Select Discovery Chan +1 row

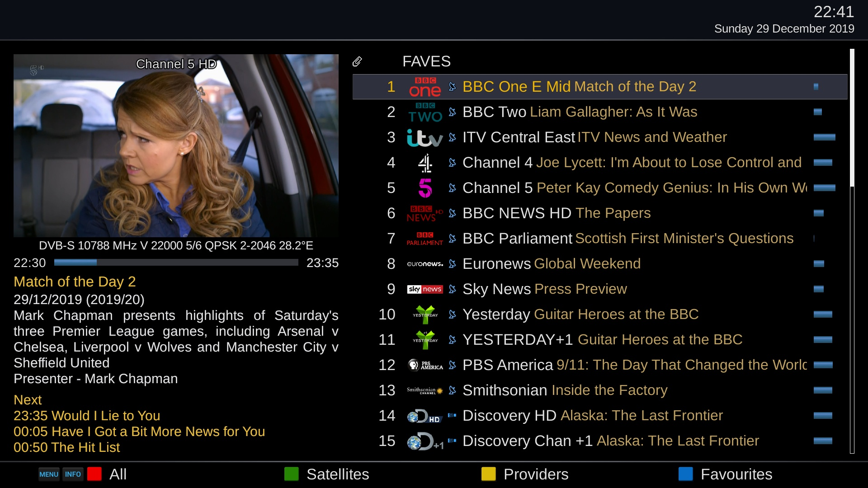click(x=600, y=441)
